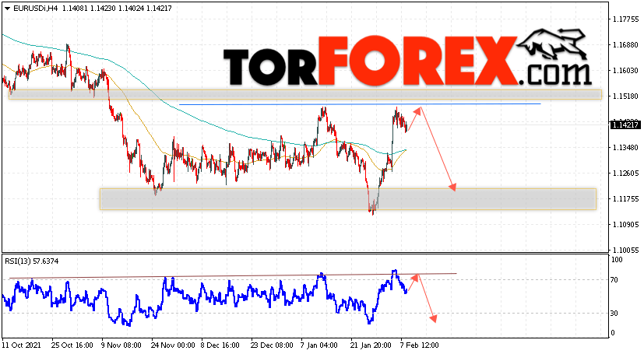Select the upper gray resistance zone rectangle

coord(305,95)
